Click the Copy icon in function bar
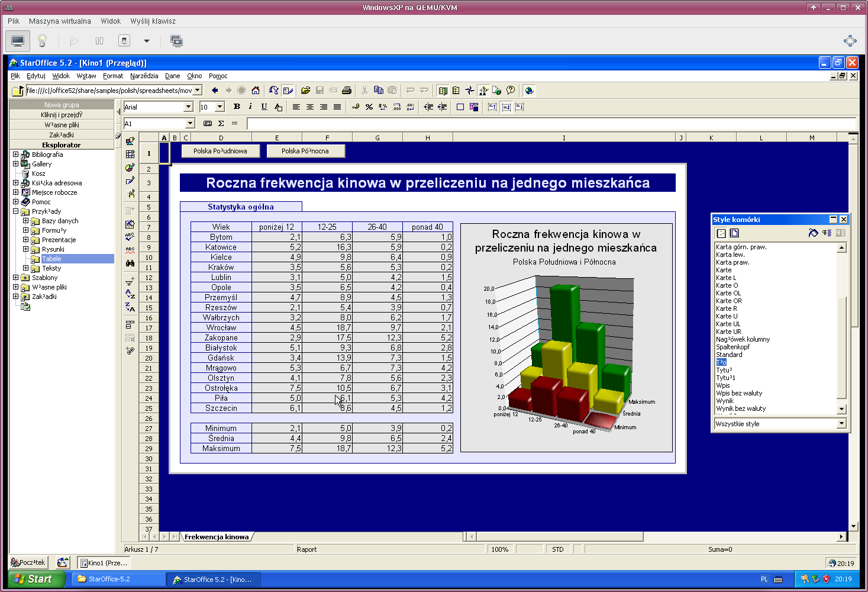 [x=379, y=91]
